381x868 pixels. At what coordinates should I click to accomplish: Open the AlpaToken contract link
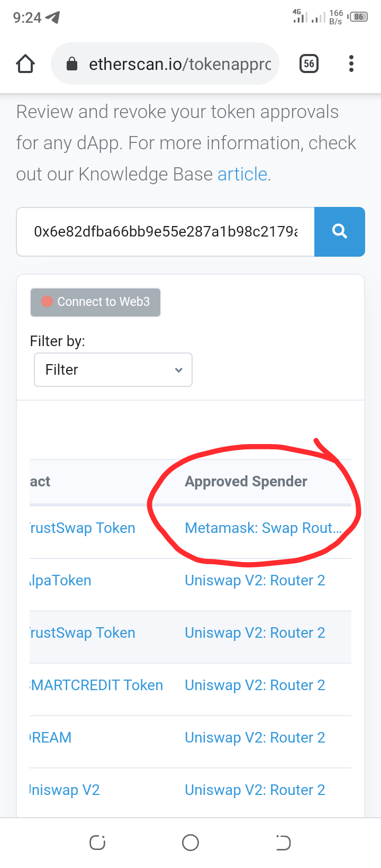(60, 581)
